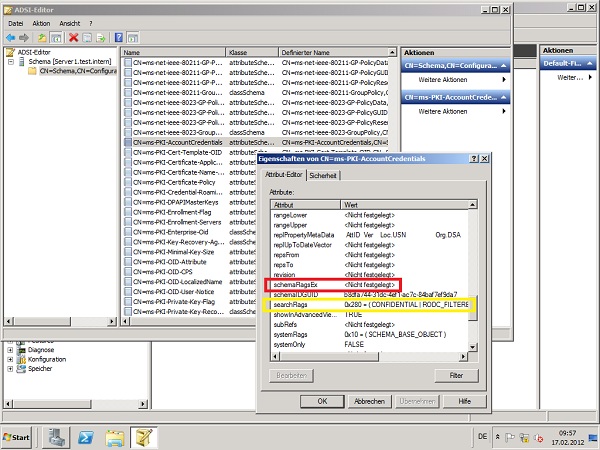Open Weitere Aktionen submenu under CN=ms-PKI-AccountCrede section

(x=456, y=111)
